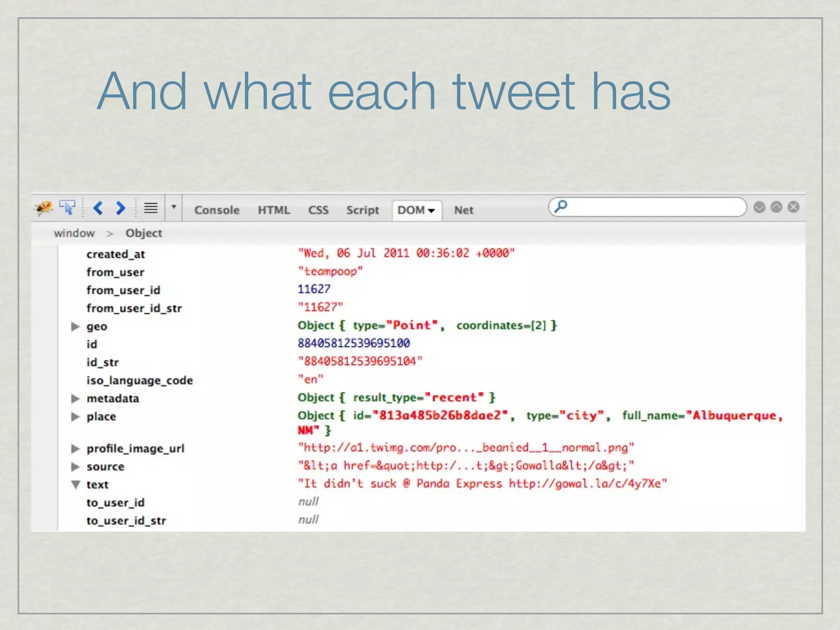Image resolution: width=840 pixels, height=630 pixels.
Task: Switch to the Console tab
Action: click(217, 210)
